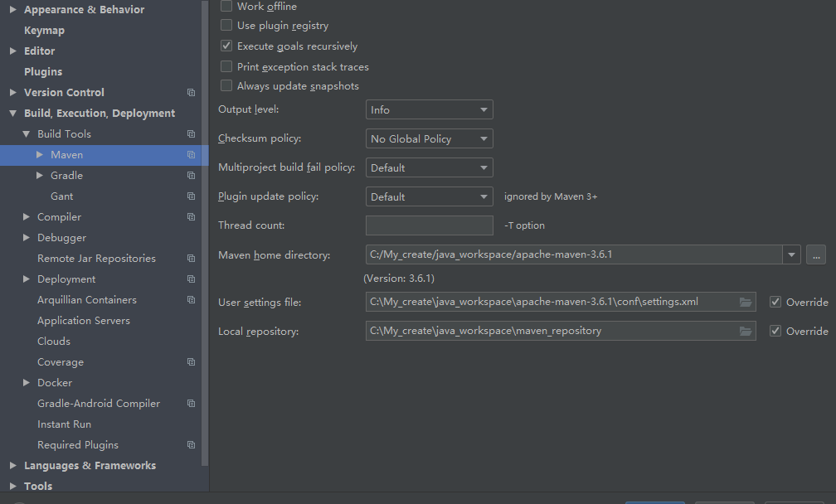The width and height of the screenshot is (836, 504).
Task: Enable Print exception stack traces
Action: 226,66
